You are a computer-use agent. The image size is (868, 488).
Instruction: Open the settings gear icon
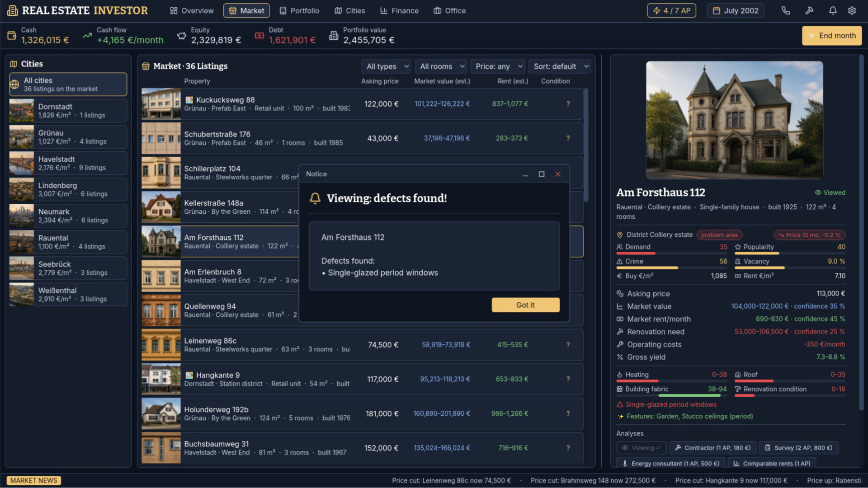coord(852,10)
